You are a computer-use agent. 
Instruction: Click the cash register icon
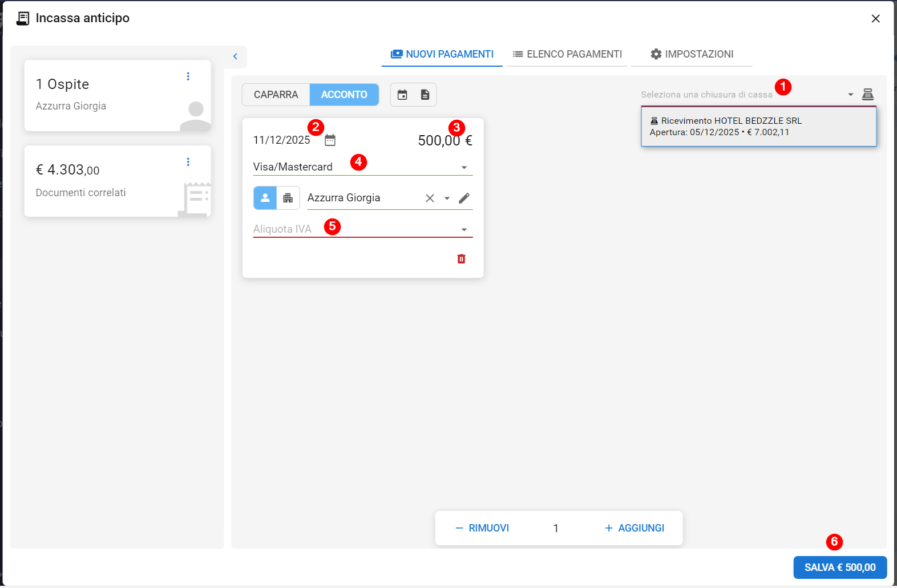(x=867, y=94)
